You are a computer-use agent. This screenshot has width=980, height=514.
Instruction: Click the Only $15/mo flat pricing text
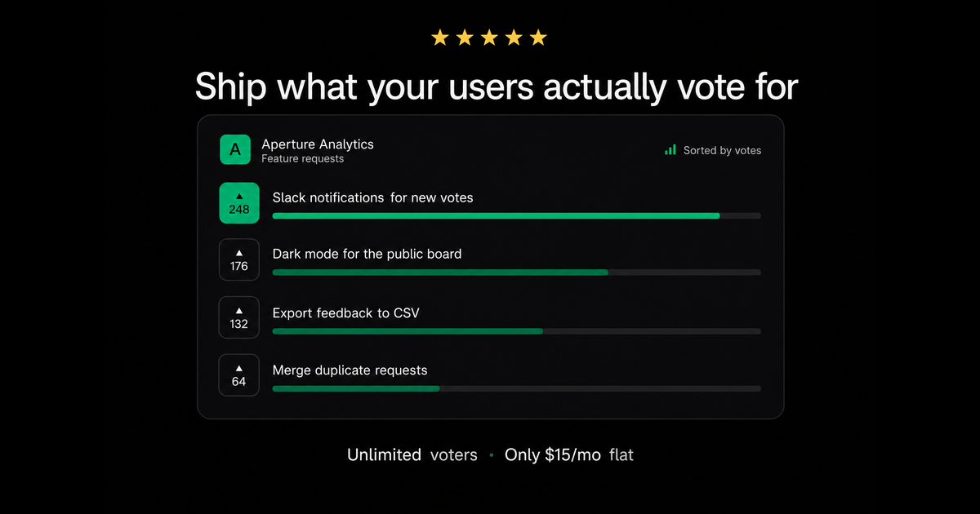point(569,454)
